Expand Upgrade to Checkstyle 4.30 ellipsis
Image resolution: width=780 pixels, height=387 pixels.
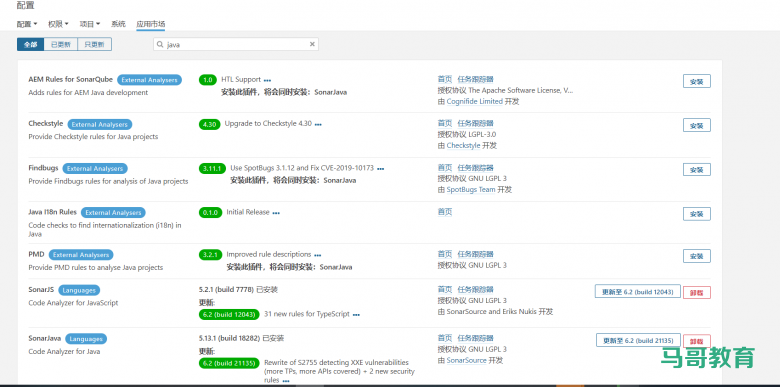pyautogui.click(x=318, y=124)
